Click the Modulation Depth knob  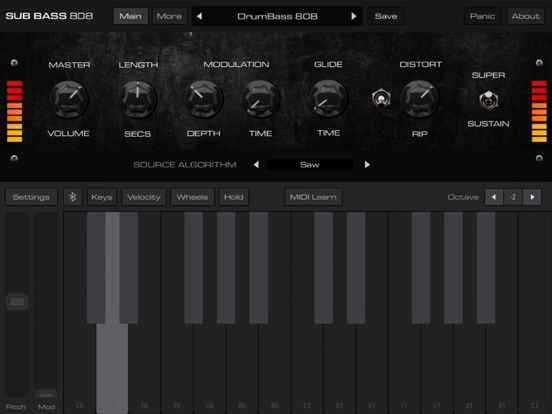coord(204,99)
